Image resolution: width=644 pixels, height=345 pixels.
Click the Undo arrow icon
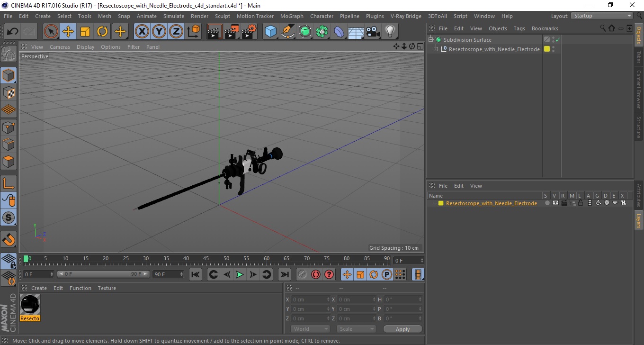click(x=12, y=32)
